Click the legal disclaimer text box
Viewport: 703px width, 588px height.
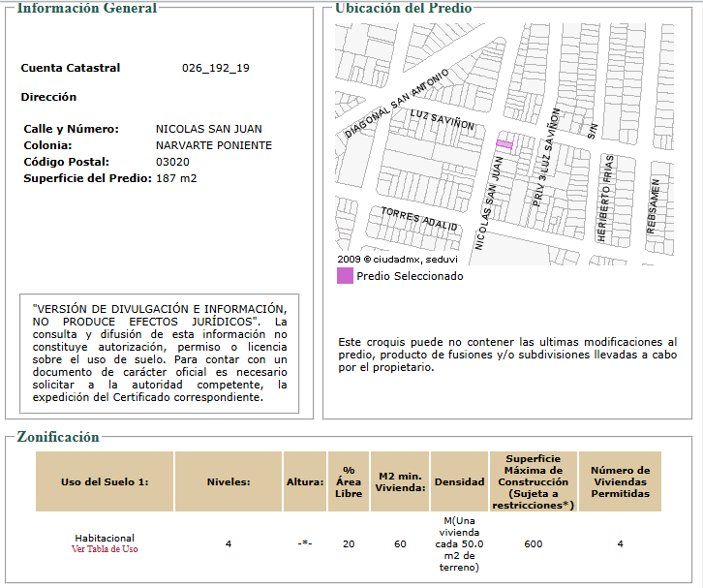pos(160,354)
